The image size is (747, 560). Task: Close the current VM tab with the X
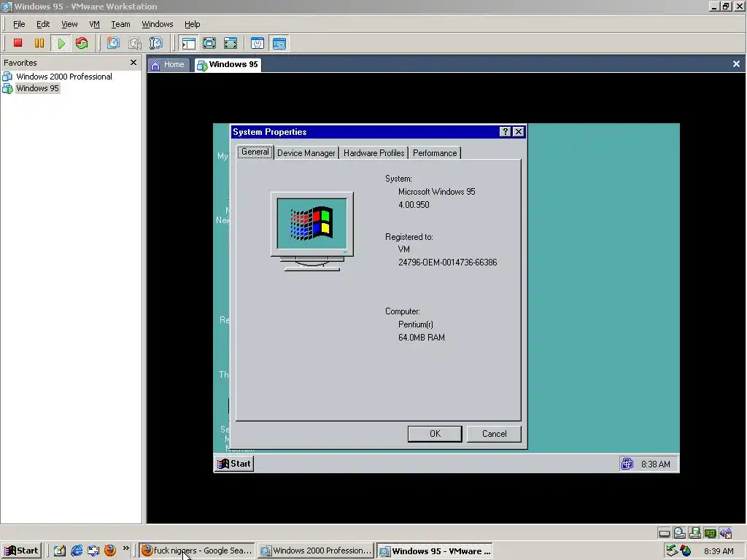tap(736, 64)
